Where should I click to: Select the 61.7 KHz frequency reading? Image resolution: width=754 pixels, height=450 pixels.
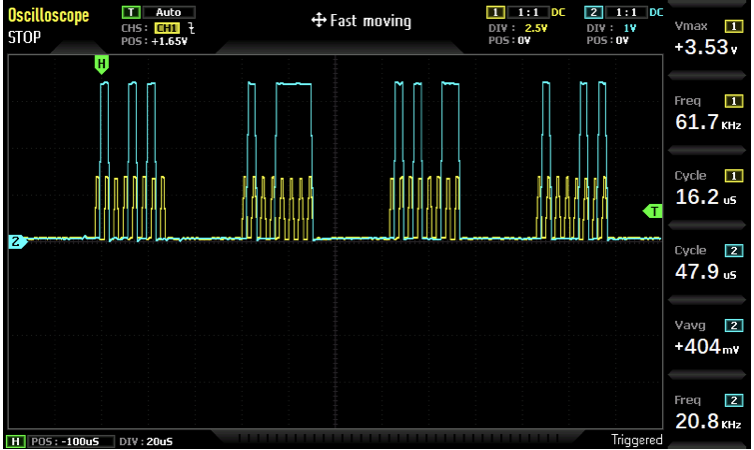coord(708,122)
